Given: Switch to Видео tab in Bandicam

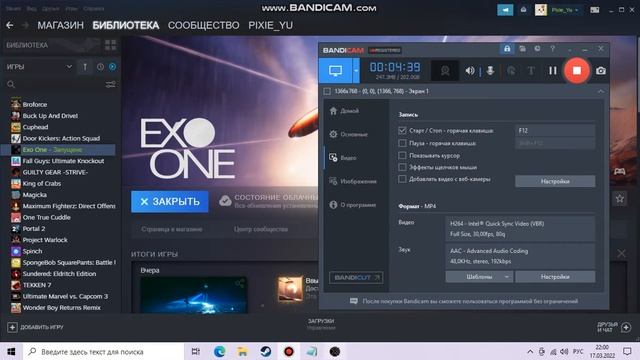Looking at the screenshot, I should point(343,158).
